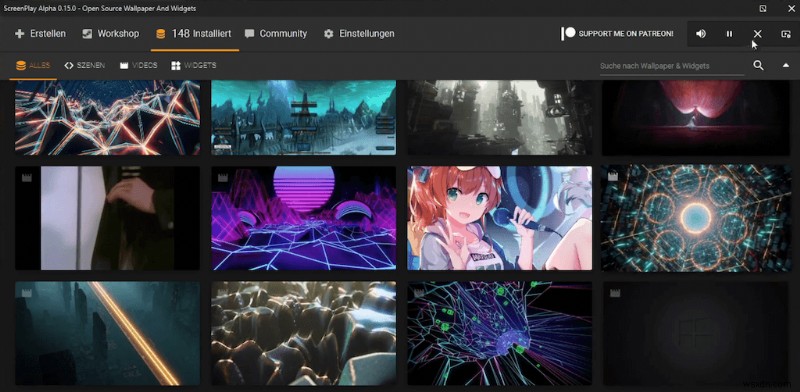
Task: Select grey dystopian city wallpaper
Action: [x=499, y=117]
